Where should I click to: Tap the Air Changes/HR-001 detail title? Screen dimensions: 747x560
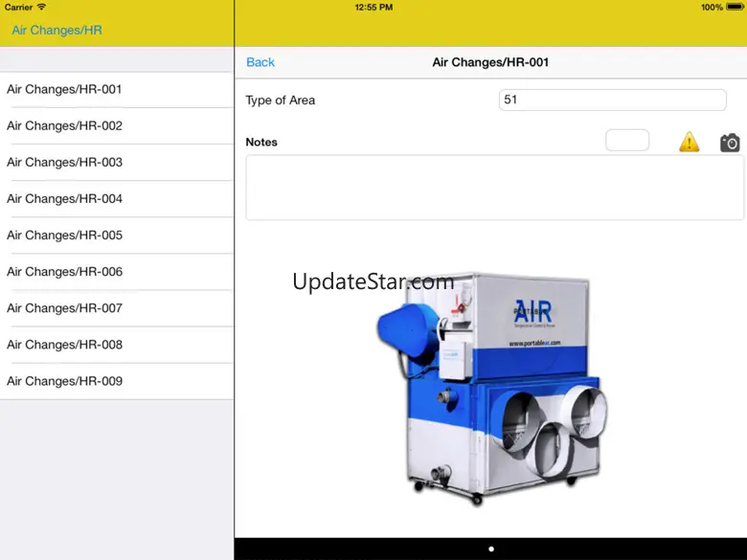pyautogui.click(x=490, y=62)
